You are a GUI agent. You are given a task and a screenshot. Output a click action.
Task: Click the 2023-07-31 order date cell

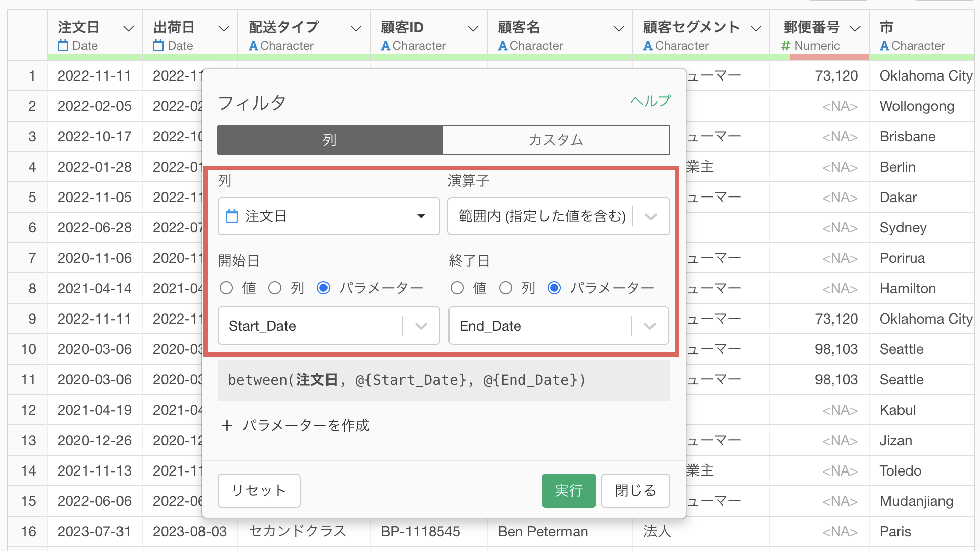95,532
